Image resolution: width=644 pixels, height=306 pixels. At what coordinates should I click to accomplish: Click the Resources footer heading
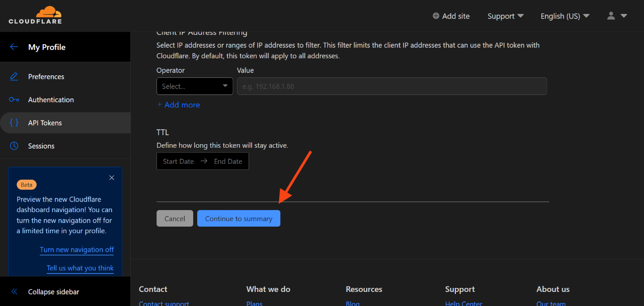[x=364, y=289]
